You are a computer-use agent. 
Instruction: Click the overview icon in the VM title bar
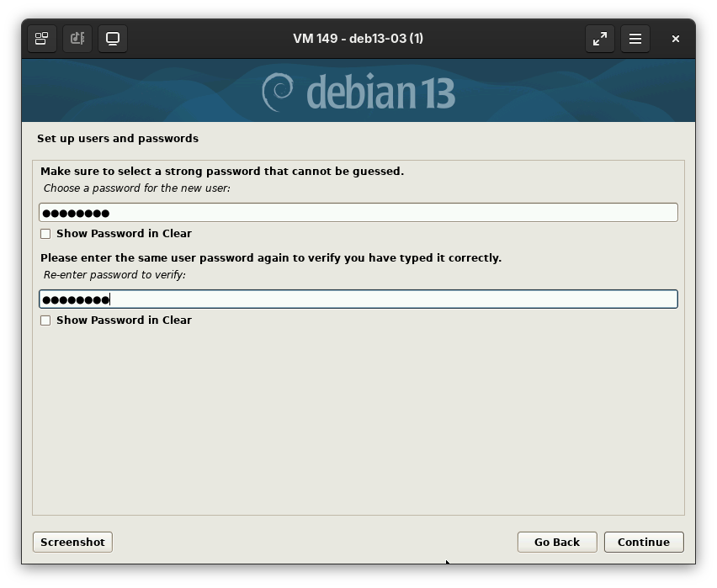(41, 39)
